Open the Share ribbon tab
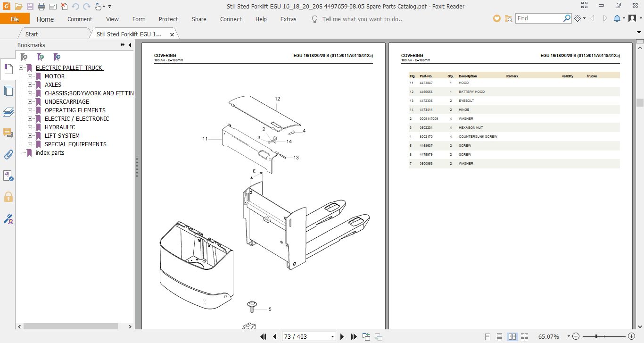Image resolution: width=644 pixels, height=343 pixels. 199,19
